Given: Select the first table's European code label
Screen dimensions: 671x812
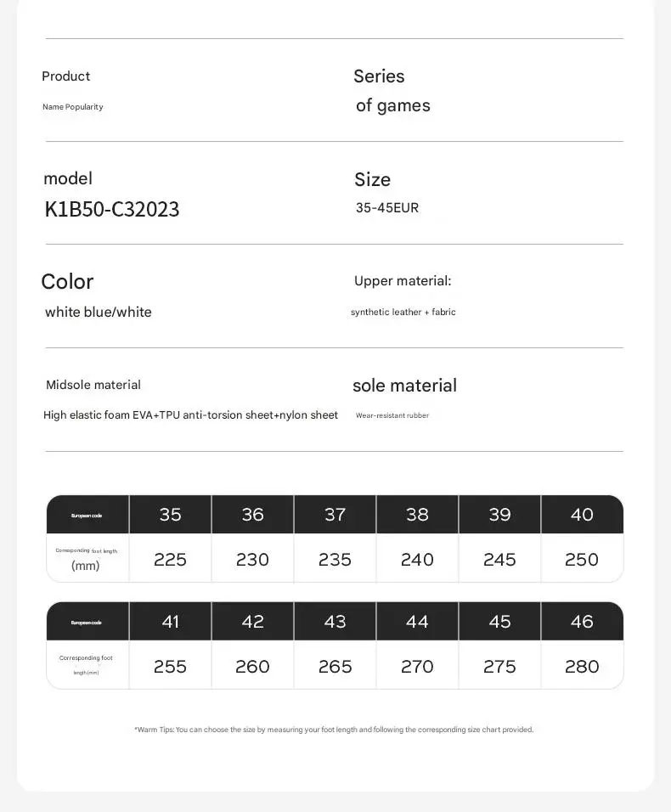Looking at the screenshot, I should click(87, 516).
